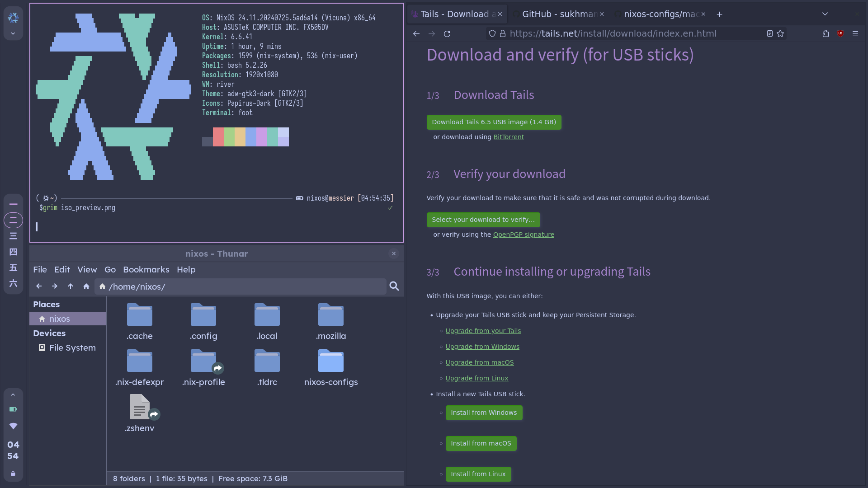Open the View menu in Thunar
The height and width of the screenshot is (488, 868).
[87, 269]
